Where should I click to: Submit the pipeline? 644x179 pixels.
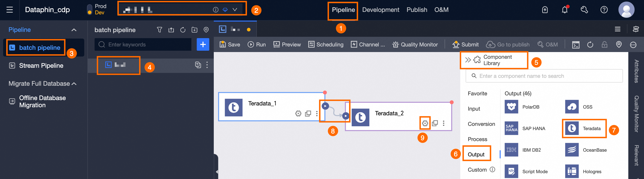point(465,45)
